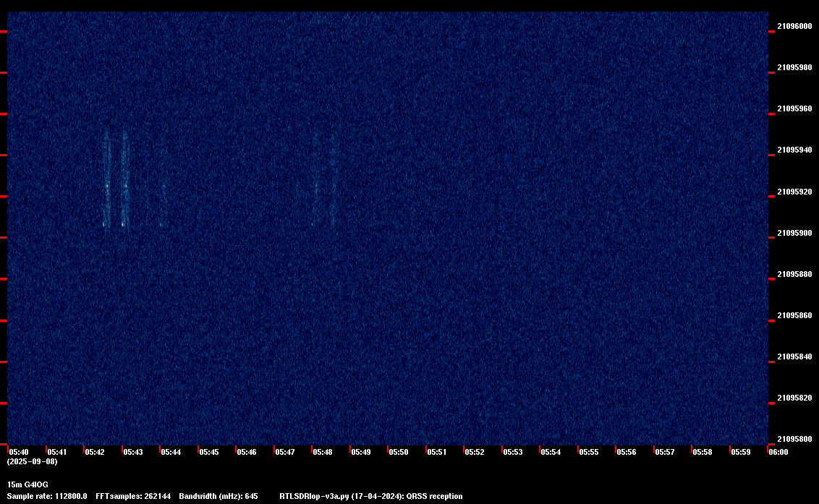The height and width of the screenshot is (504, 819).
Task: Click the 05:47 time axis label
Action: [x=284, y=452]
